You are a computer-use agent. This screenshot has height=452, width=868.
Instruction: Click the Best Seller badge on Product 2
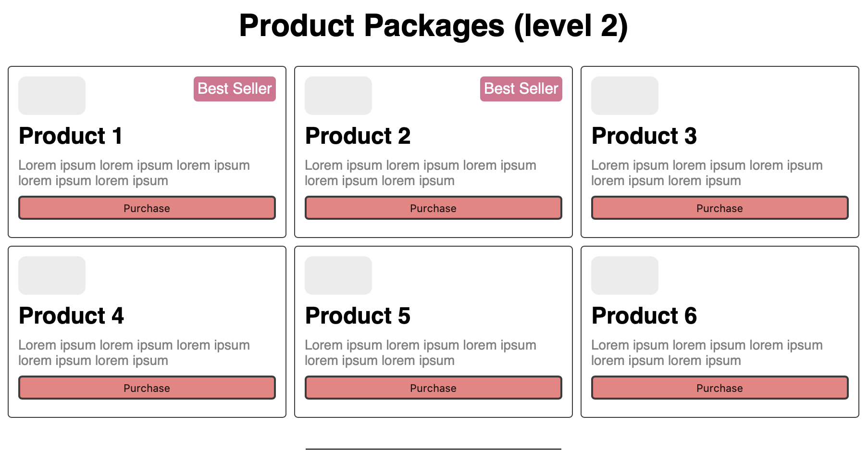tap(521, 89)
